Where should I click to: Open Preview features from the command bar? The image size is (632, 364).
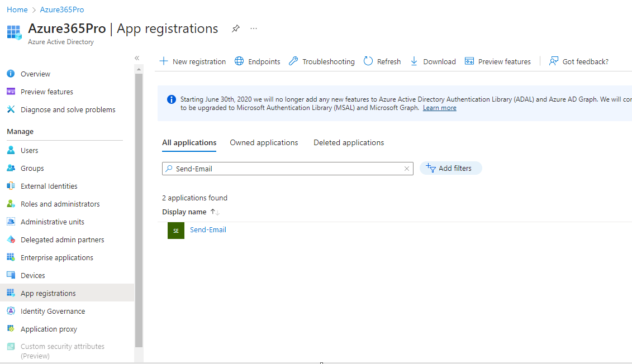click(x=498, y=61)
